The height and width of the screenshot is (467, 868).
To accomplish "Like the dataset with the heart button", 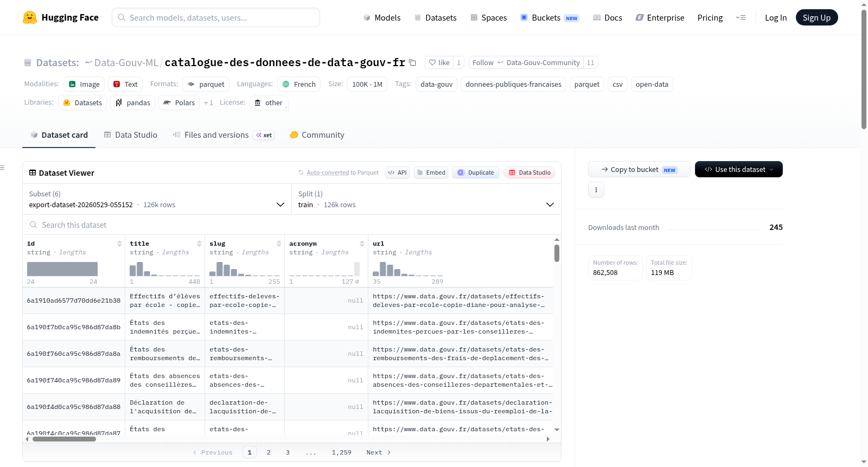I will pyautogui.click(x=439, y=62).
